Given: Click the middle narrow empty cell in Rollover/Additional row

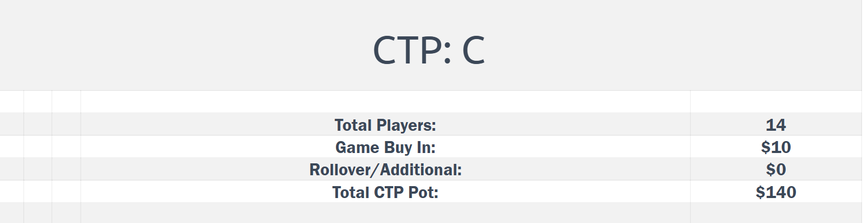Looking at the screenshot, I should point(38,170).
